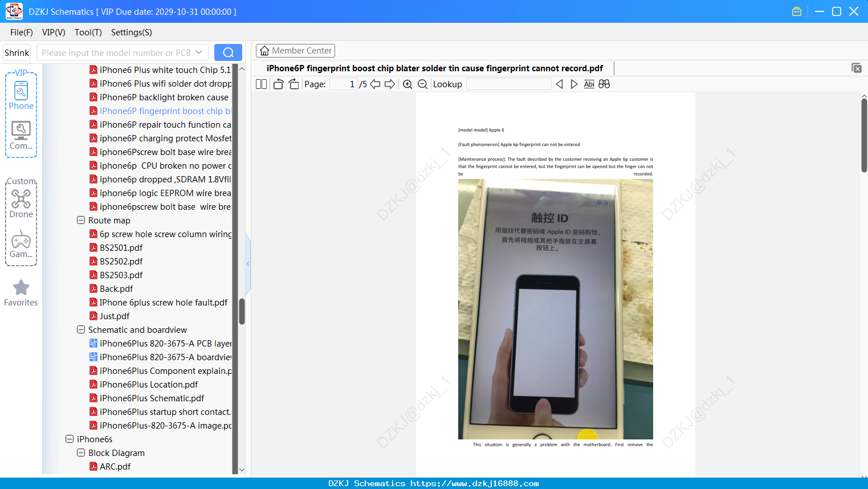Find previous lookup result triangle
Image resolution: width=868 pixels, height=489 pixels.
[559, 84]
